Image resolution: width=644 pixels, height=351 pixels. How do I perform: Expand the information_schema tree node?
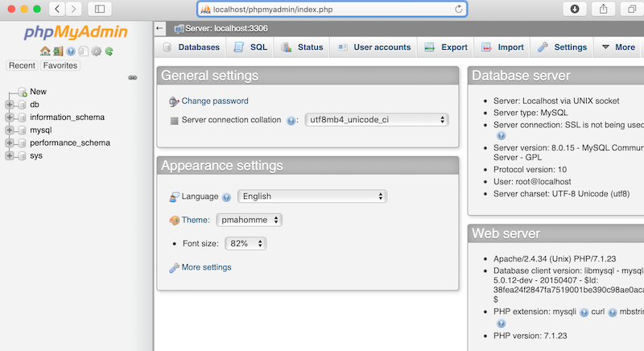click(x=10, y=118)
